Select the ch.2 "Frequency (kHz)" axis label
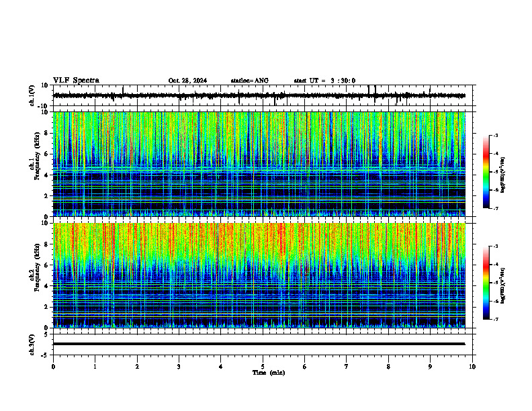This screenshot has height=411, width=532. [x=37, y=267]
